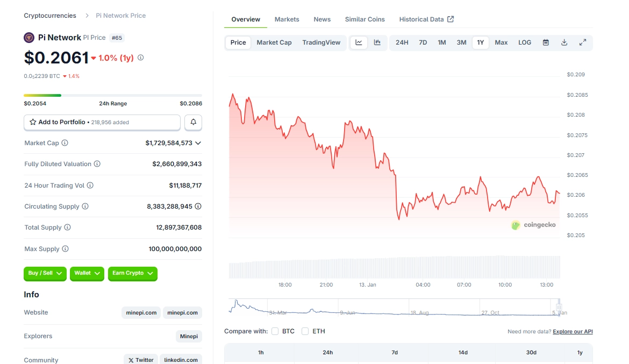Switch to candlestick chart icon
Screen dimensions: 629x364
pyautogui.click(x=377, y=42)
